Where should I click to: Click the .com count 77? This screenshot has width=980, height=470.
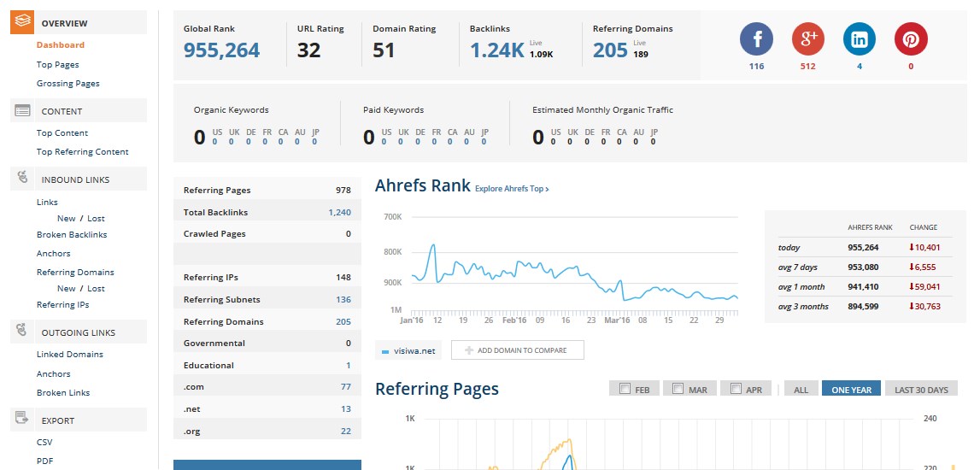[346, 386]
